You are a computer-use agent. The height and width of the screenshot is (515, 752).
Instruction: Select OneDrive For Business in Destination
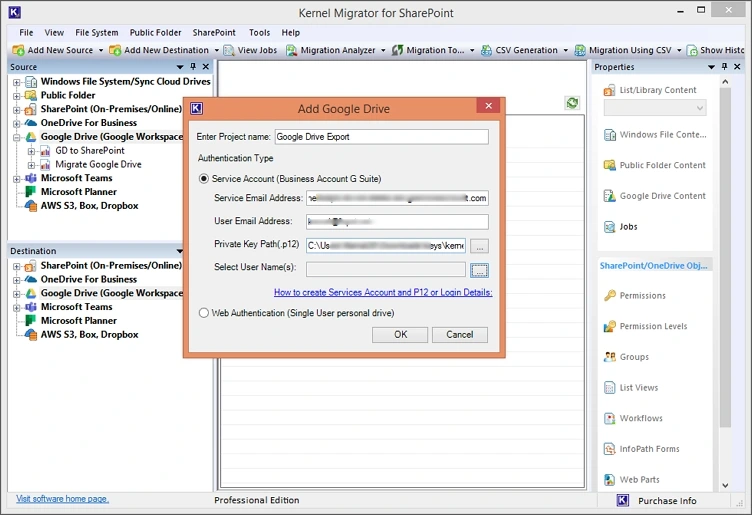(89, 280)
